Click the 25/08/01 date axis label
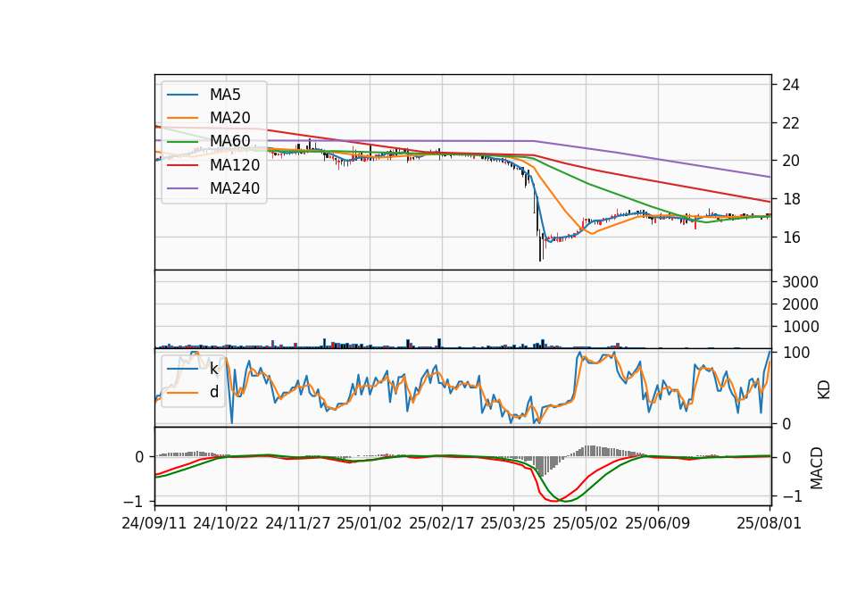 (x=769, y=523)
